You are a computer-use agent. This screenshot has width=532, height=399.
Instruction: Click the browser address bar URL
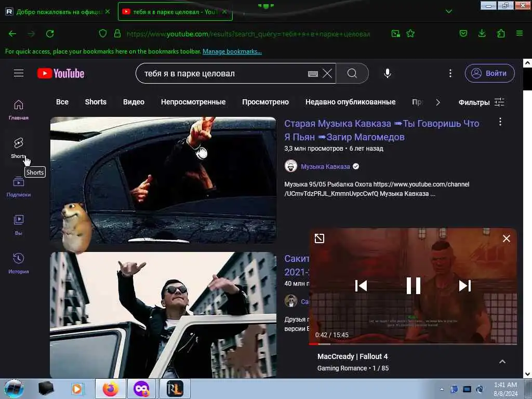(248, 34)
